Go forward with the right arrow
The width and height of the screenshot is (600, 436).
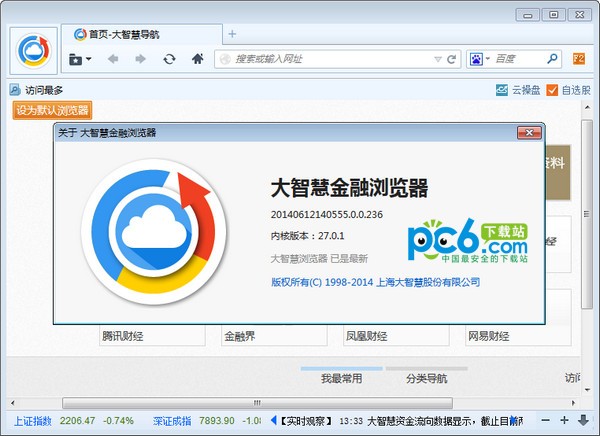140,59
